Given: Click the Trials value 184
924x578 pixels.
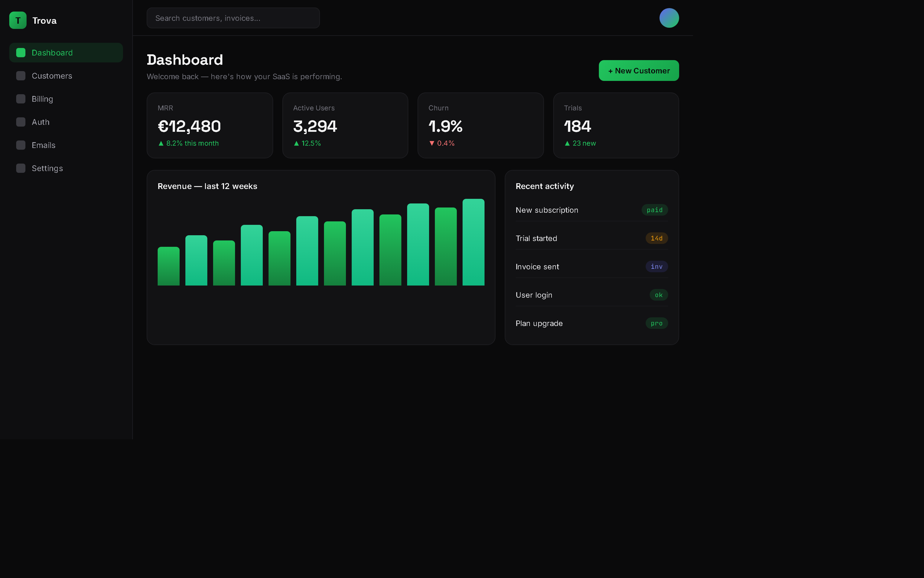Looking at the screenshot, I should (x=577, y=126).
